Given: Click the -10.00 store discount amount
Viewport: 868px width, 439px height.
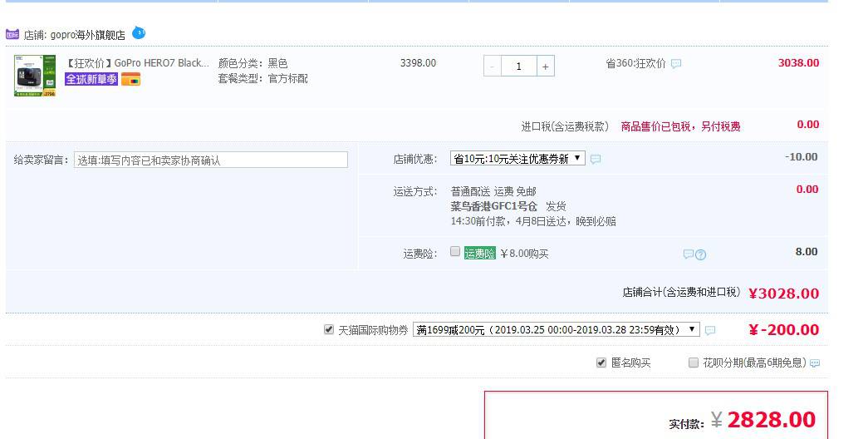Looking at the screenshot, I should pos(801,157).
